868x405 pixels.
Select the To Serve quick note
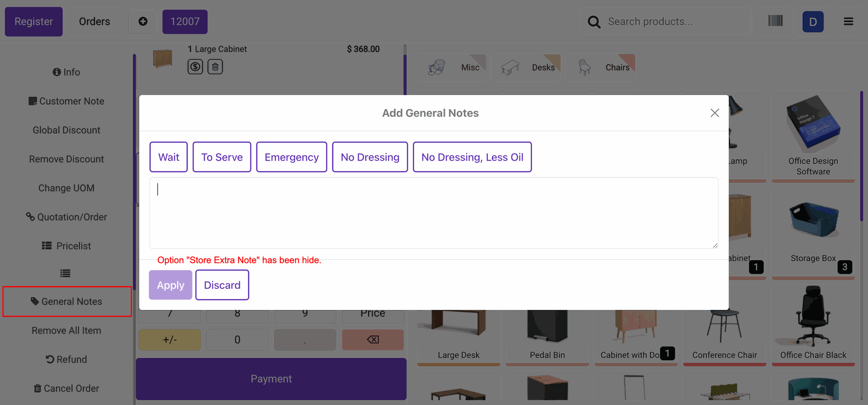click(x=222, y=157)
